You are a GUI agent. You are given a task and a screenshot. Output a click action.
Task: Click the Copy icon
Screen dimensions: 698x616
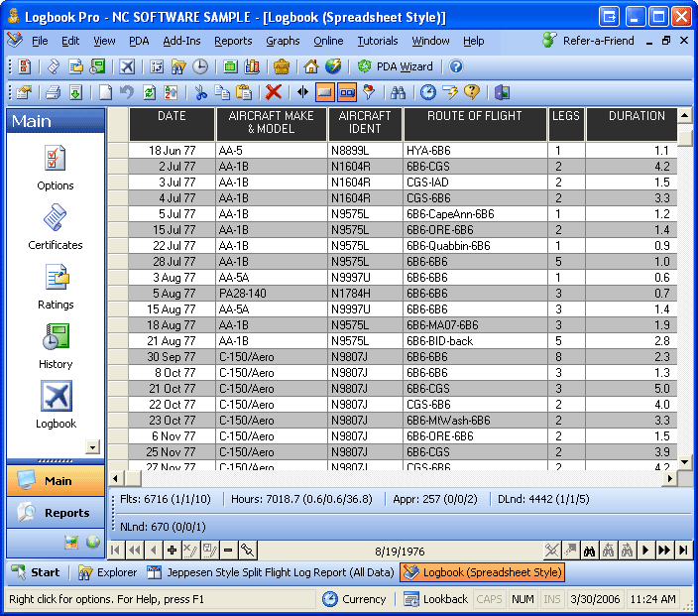pyautogui.click(x=222, y=92)
